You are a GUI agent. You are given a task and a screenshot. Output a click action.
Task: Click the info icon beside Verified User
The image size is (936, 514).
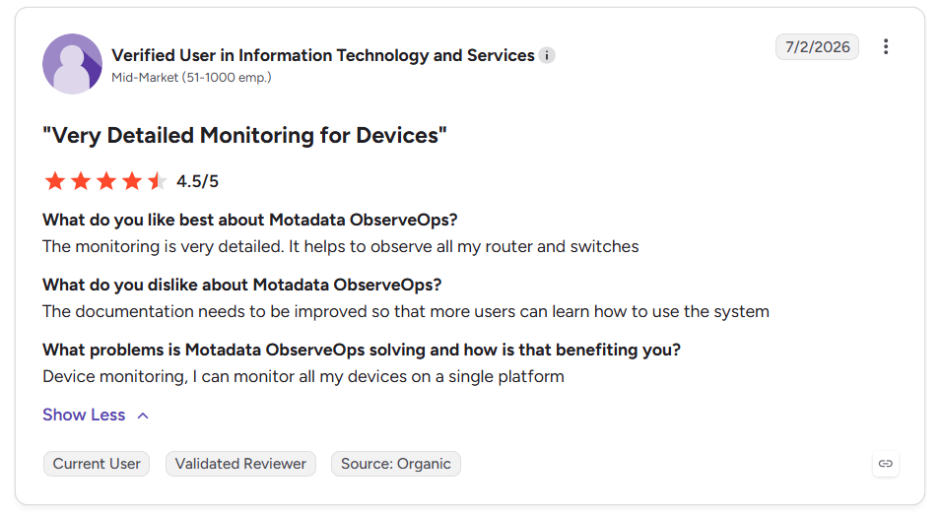tap(546, 56)
